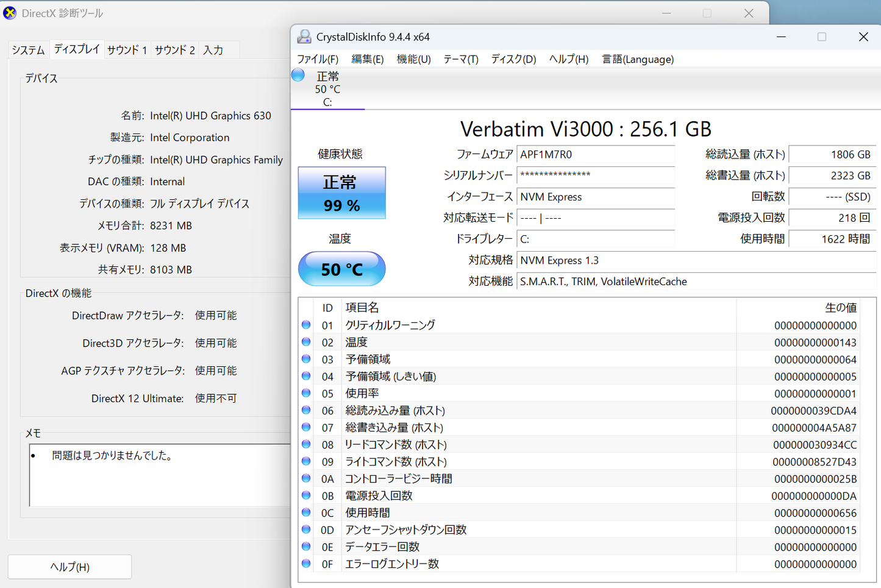Click the status dot for ID 03 予備領域

[306, 359]
